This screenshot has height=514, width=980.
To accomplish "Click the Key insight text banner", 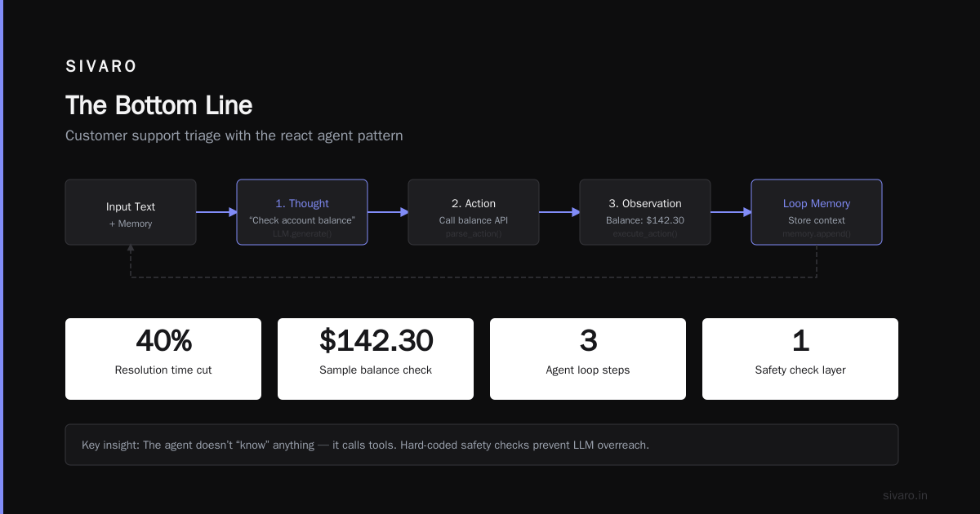I will [482, 445].
